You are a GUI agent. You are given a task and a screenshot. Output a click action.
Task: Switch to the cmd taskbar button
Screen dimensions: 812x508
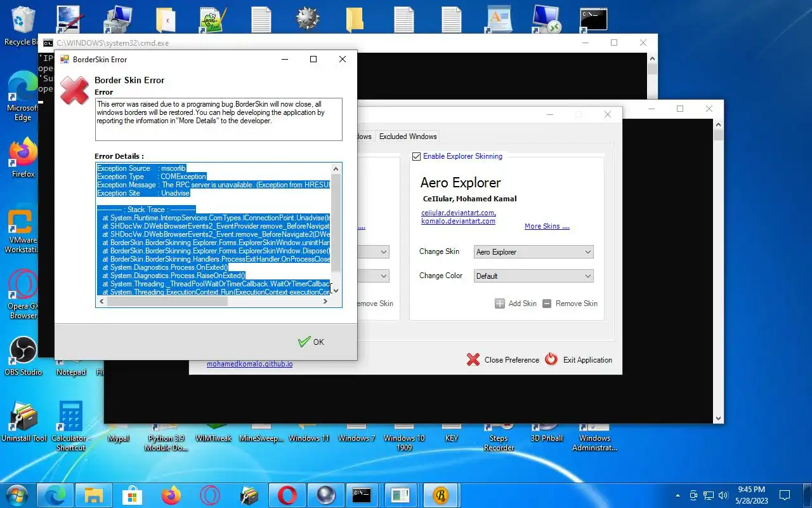(x=362, y=495)
